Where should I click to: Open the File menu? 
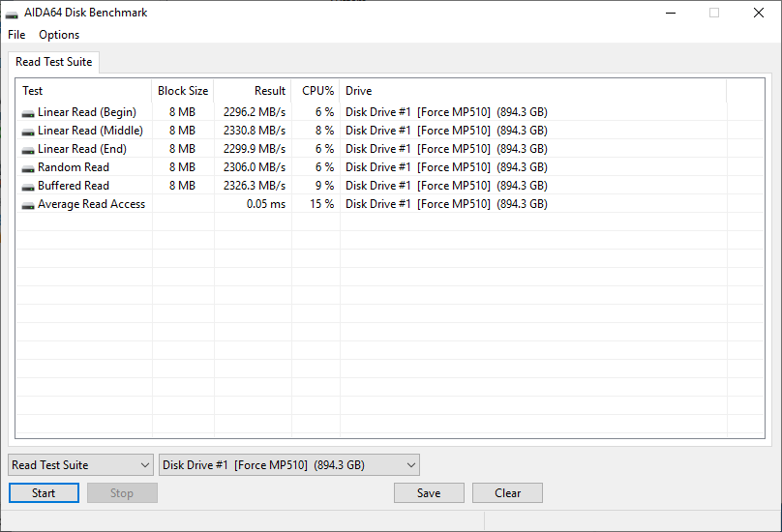coord(16,35)
